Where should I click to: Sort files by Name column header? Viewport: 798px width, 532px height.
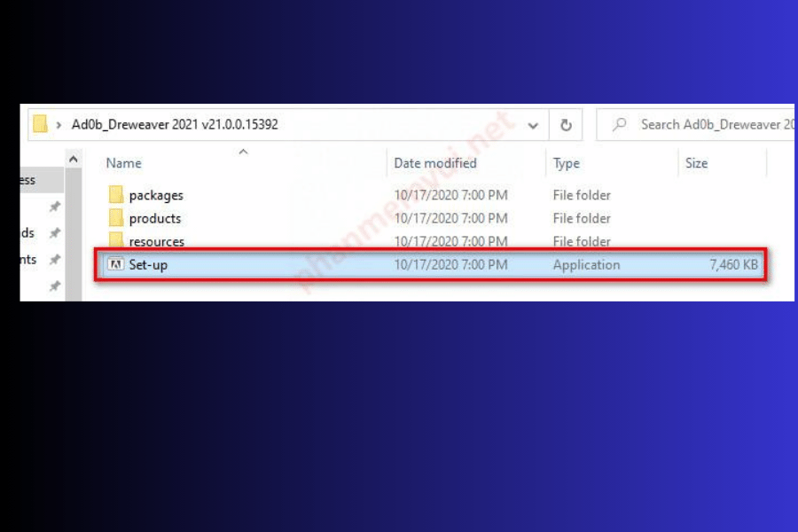pyautogui.click(x=124, y=163)
